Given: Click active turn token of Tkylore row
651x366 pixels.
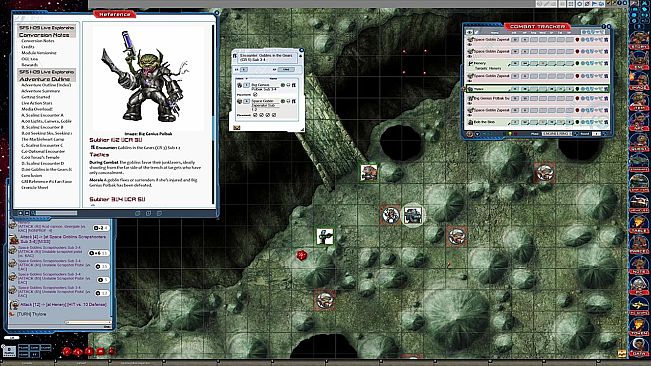Looking at the screenshot, I should coord(470,89).
